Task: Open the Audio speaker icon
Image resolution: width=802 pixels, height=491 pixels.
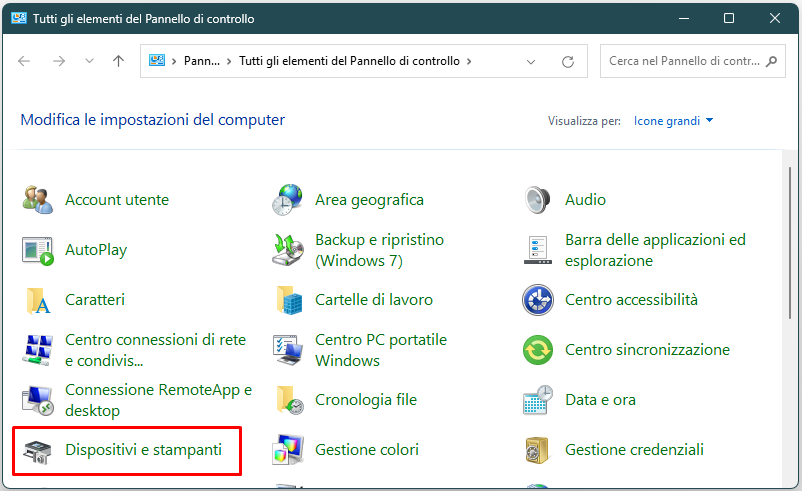Action: click(x=538, y=199)
